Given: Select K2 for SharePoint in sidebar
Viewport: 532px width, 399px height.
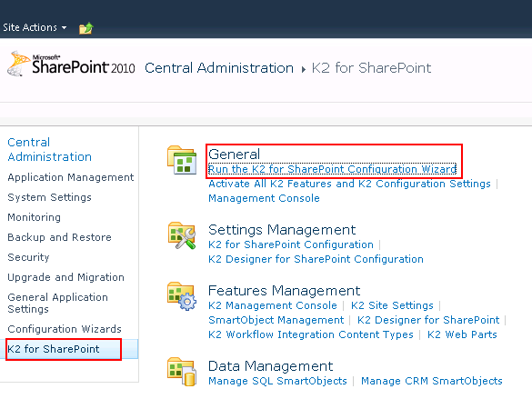Looking at the screenshot, I should coord(54,349).
